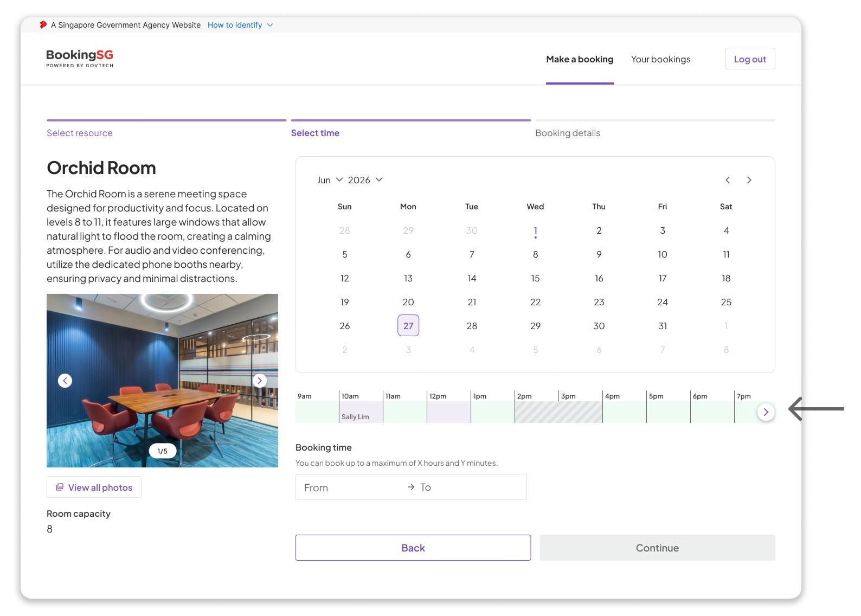Show next photo of Orchid Room
Viewport: 861px width, 616px height.
(x=260, y=381)
